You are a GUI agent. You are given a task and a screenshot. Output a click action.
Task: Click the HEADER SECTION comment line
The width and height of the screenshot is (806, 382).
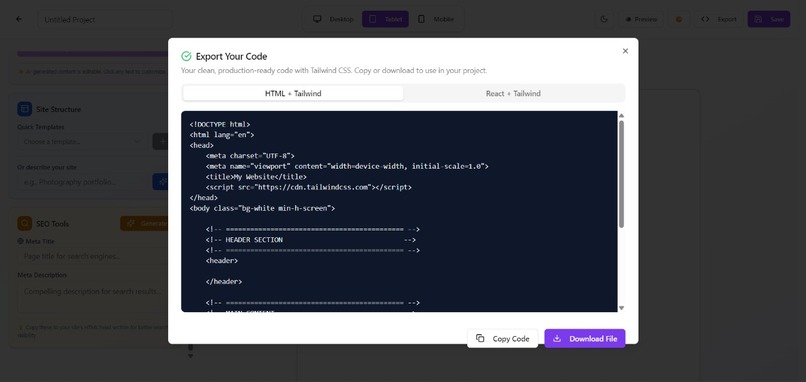click(310, 240)
